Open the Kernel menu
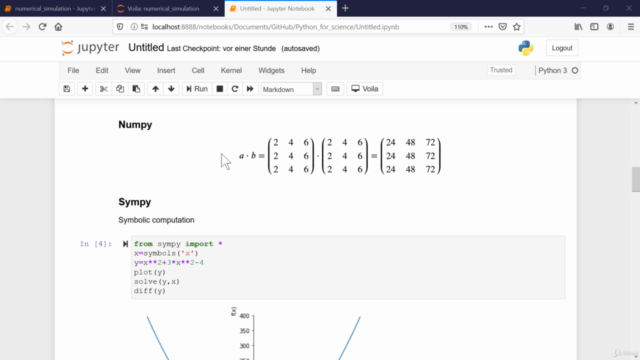 click(231, 71)
